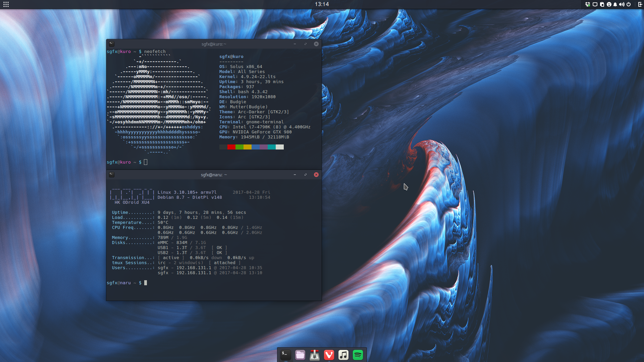Click the '2017-04-28 Fri' date text
The width and height of the screenshot is (644, 362).
252,192
